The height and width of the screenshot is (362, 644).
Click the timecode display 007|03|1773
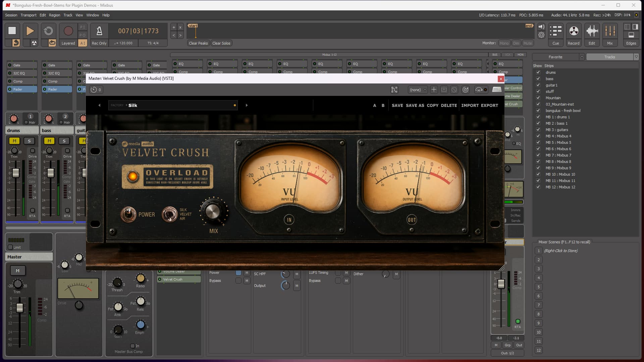pyautogui.click(x=138, y=31)
